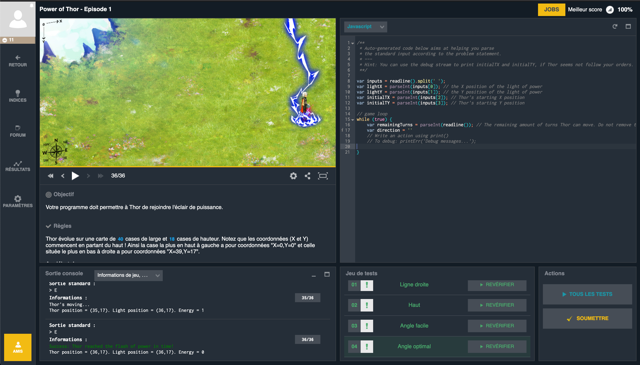Place cursor on empty line 20 in editor
Image resolution: width=640 pixels, height=365 pixels.
coord(495,147)
